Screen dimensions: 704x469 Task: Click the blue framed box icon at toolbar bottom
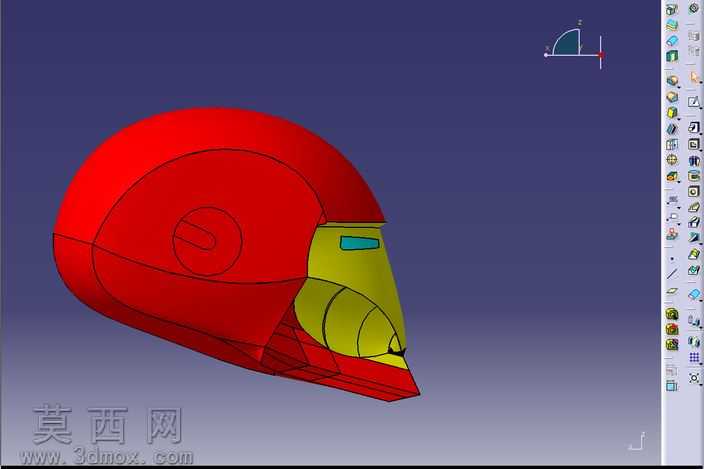point(672,386)
